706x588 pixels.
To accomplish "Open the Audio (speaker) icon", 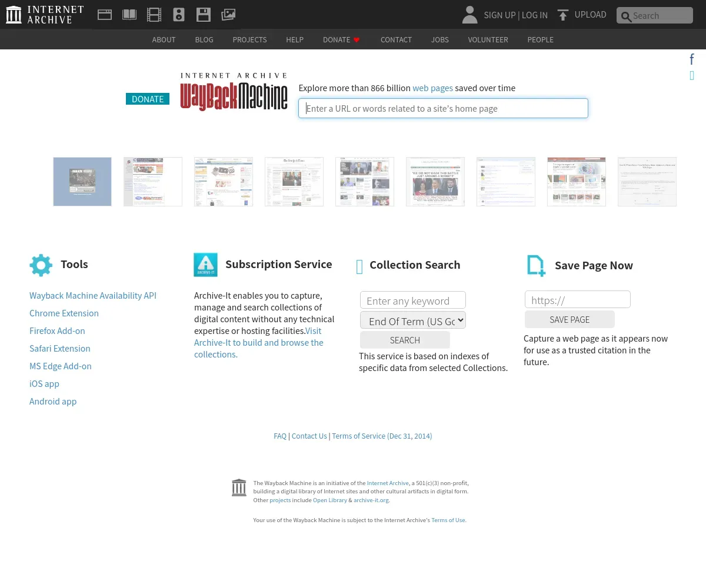I will tap(179, 15).
